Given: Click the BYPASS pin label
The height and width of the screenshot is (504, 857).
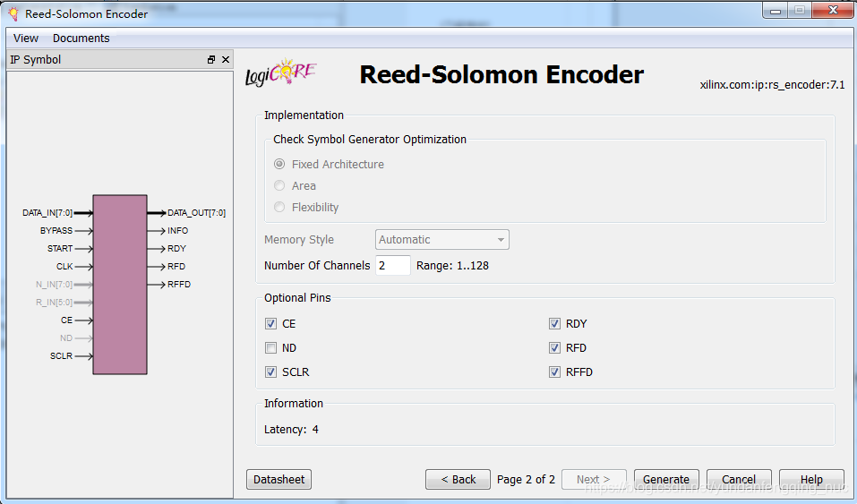Looking at the screenshot, I should 56,231.
